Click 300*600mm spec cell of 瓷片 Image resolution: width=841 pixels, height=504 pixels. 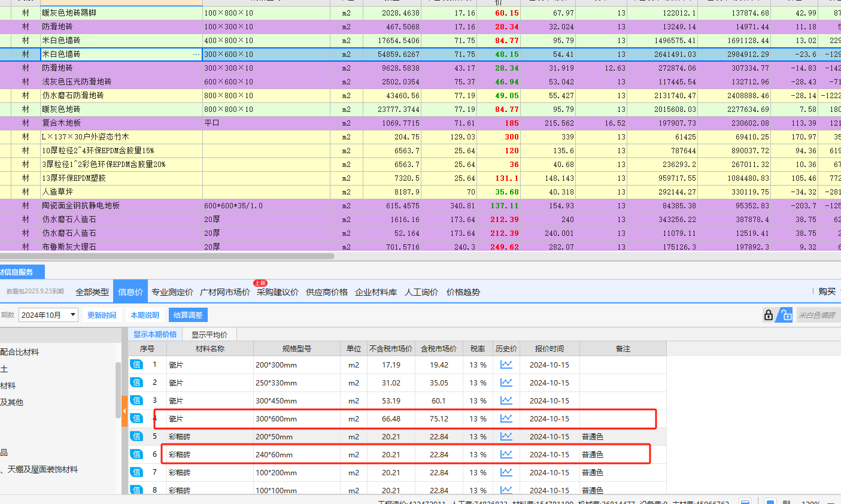pyautogui.click(x=297, y=418)
